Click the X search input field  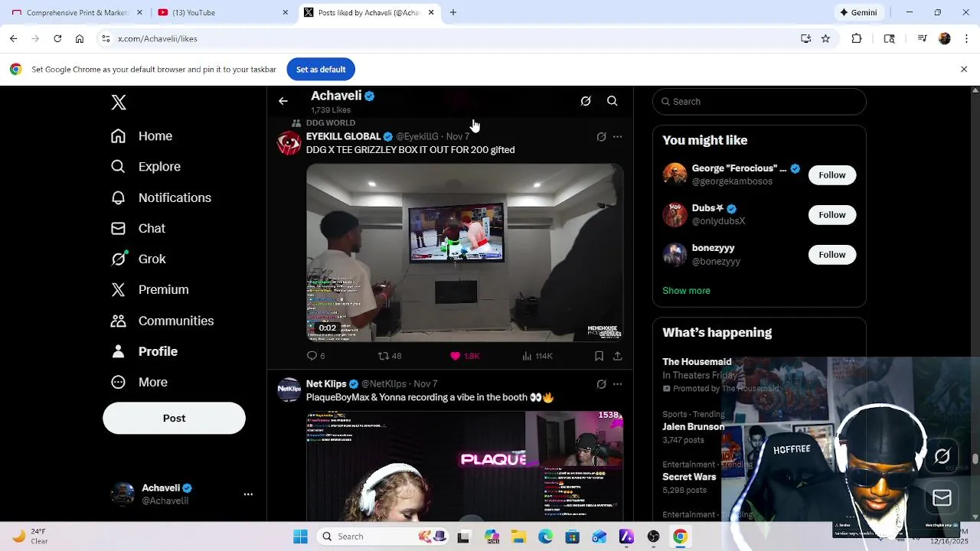(759, 102)
